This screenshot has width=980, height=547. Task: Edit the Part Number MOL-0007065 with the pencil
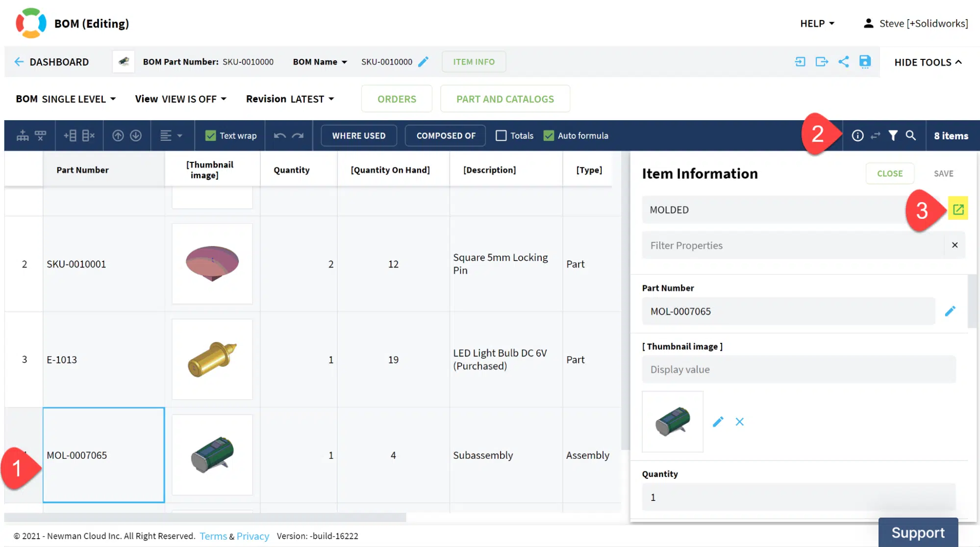pyautogui.click(x=950, y=311)
